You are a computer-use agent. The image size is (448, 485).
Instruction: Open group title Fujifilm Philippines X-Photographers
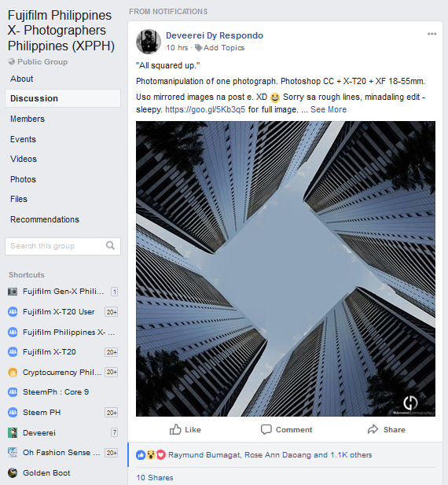61,31
